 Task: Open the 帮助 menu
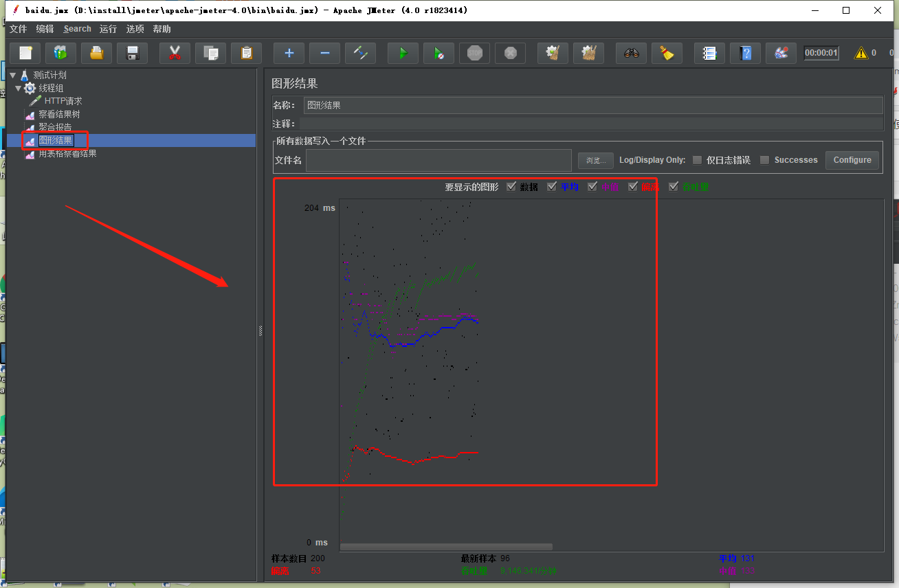click(x=162, y=29)
